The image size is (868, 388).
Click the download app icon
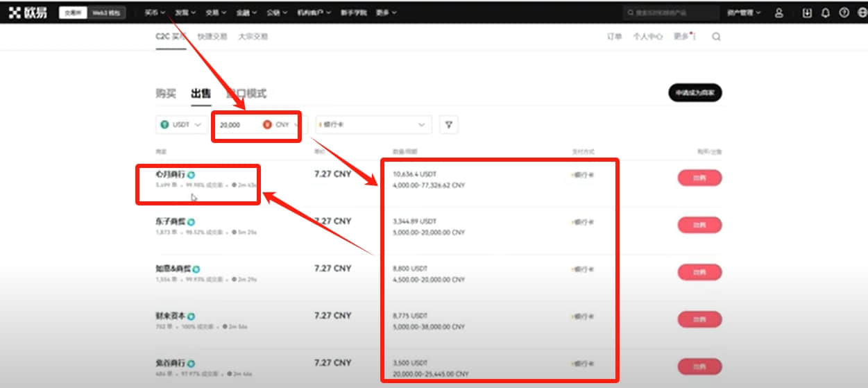pos(807,12)
